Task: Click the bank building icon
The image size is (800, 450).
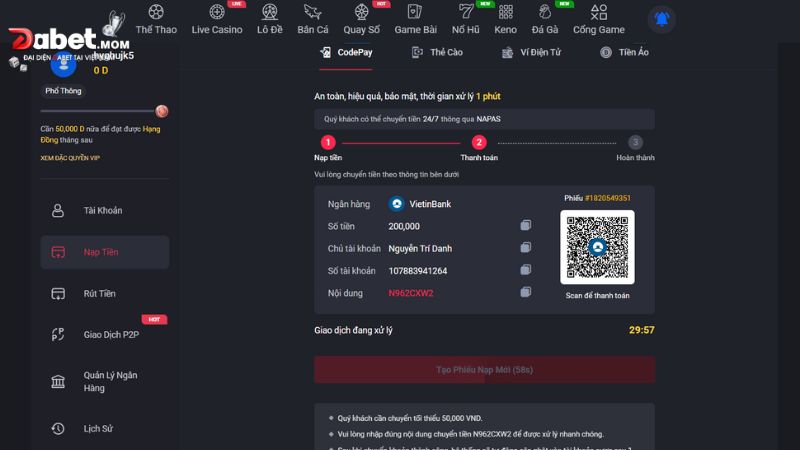Action: tap(58, 382)
